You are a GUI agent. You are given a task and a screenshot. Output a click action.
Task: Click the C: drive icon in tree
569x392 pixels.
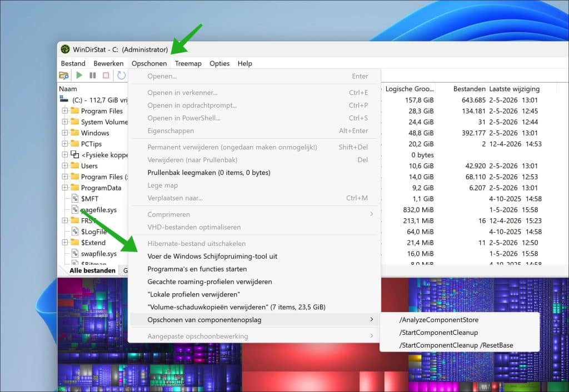[x=64, y=99]
